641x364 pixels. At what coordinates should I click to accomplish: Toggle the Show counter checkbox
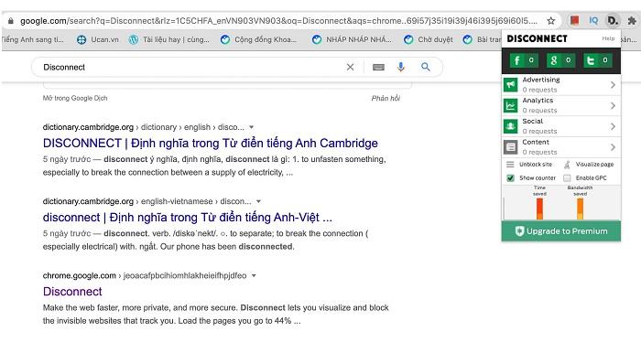click(510, 178)
